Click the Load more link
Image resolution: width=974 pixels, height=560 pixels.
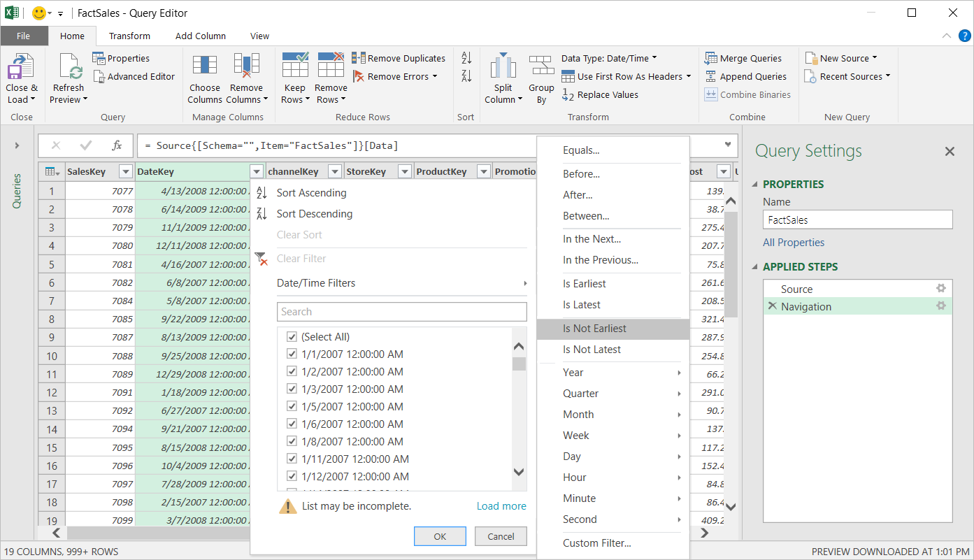coord(501,506)
